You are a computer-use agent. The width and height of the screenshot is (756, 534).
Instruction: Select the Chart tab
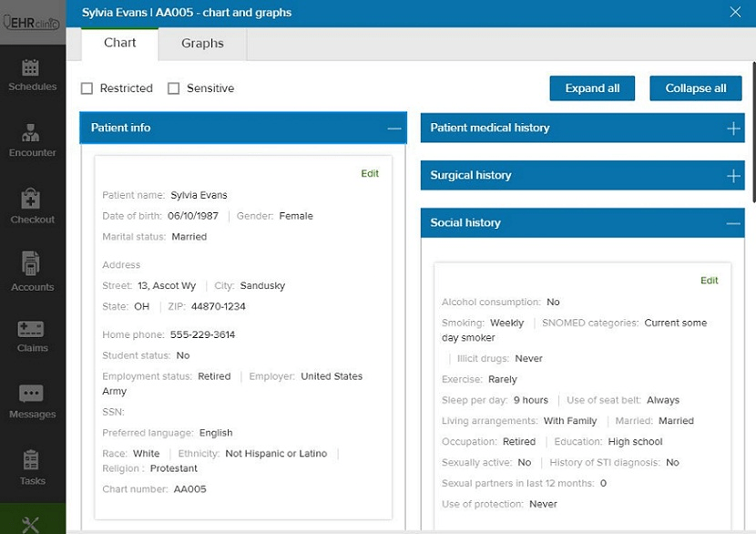[x=119, y=44]
